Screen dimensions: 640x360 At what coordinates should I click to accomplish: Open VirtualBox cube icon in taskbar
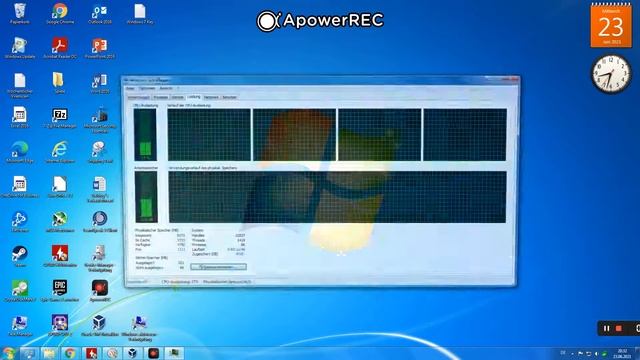pyautogui.click(x=132, y=353)
